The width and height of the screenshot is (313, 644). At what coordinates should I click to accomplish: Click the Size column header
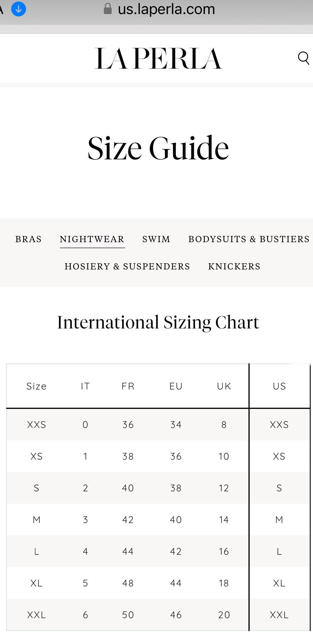pyautogui.click(x=37, y=386)
